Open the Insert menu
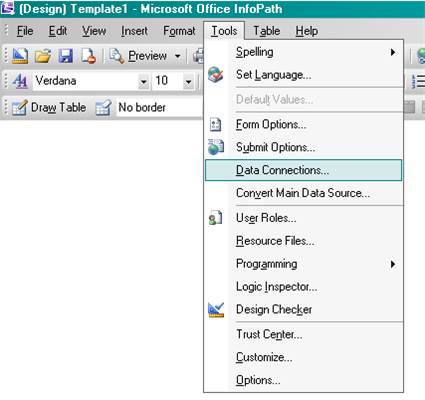 134,31
